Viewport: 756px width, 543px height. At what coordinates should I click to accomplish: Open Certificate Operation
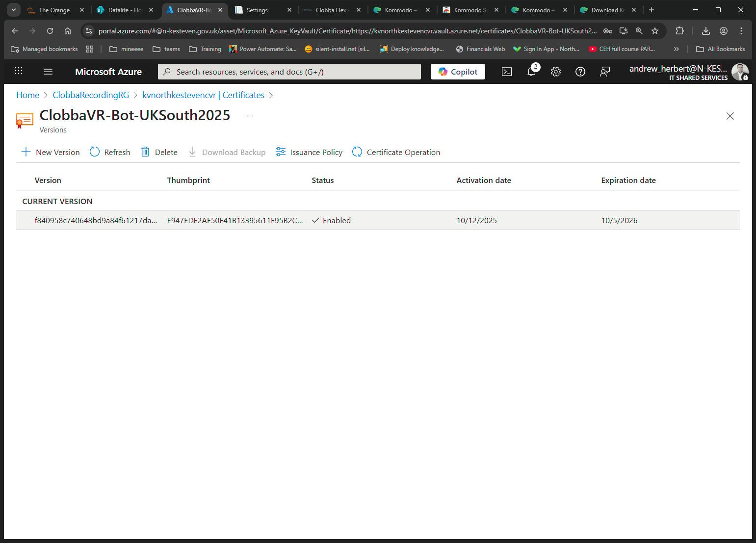click(x=396, y=152)
